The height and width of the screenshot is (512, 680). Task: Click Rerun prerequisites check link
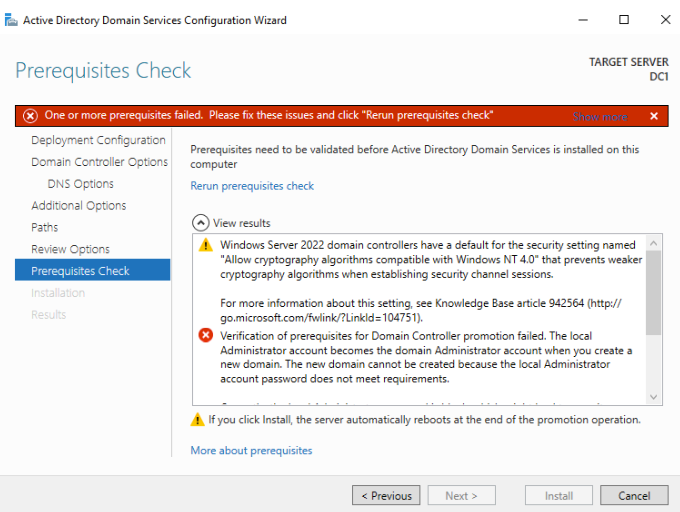(252, 186)
